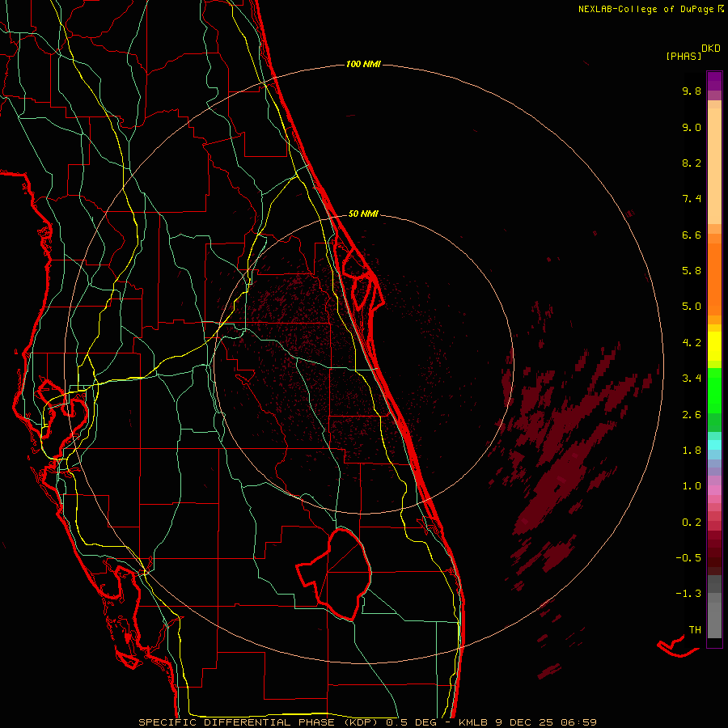Click the 9.0 value on color scale
This screenshot has height=728, width=728.
pyautogui.click(x=692, y=127)
